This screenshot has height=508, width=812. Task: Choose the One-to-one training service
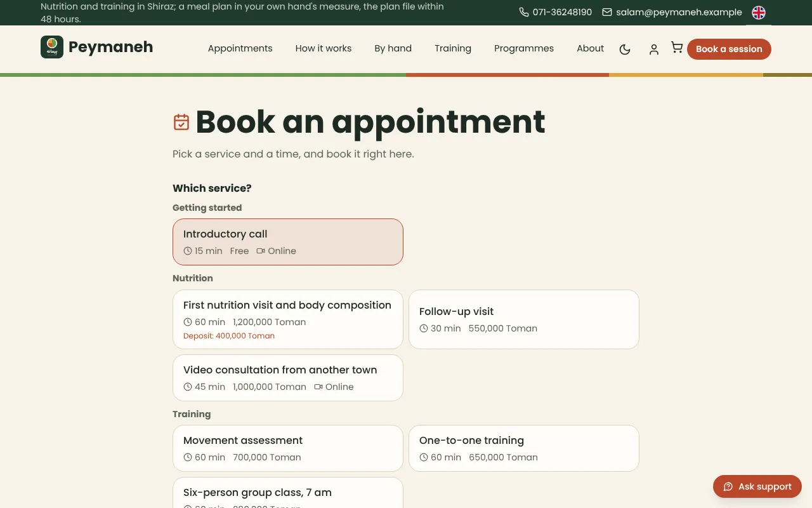pos(524,448)
